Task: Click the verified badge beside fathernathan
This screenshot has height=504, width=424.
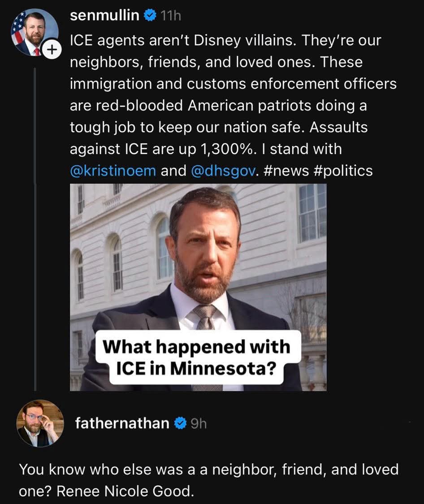Action: click(180, 423)
